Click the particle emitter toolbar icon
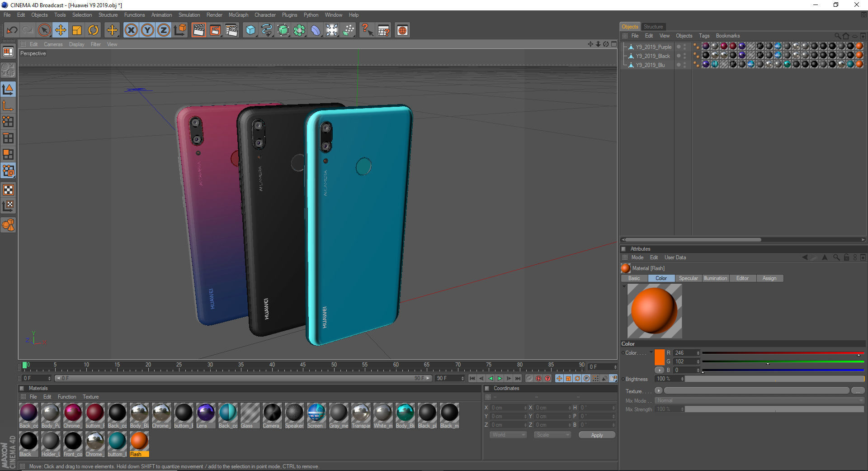This screenshot has width=868, height=471. coord(349,30)
